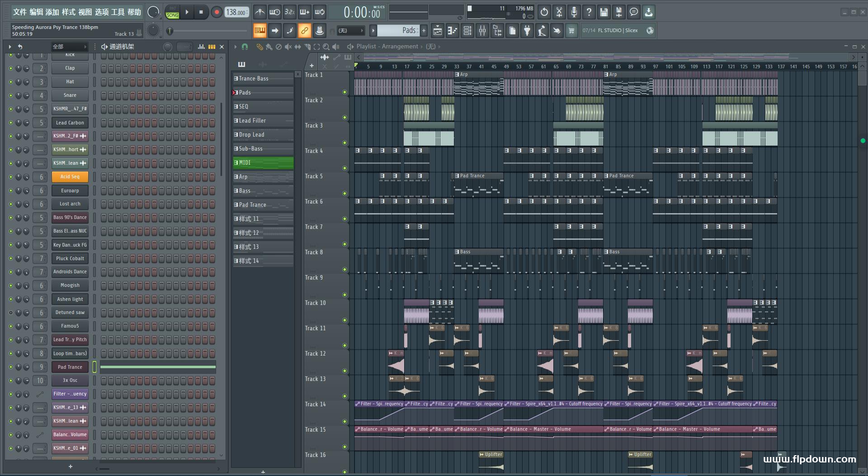Open the Channel rack icon
The image size is (868, 476).
pos(467,31)
